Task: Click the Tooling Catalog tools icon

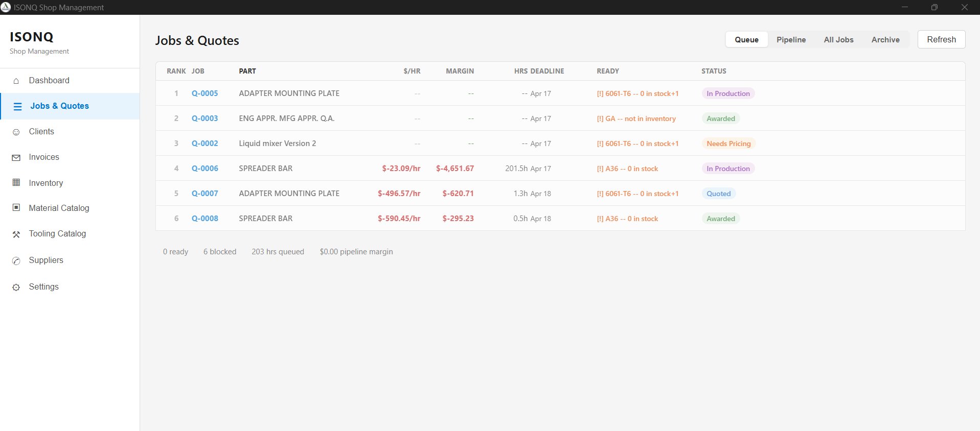Action: (16, 234)
